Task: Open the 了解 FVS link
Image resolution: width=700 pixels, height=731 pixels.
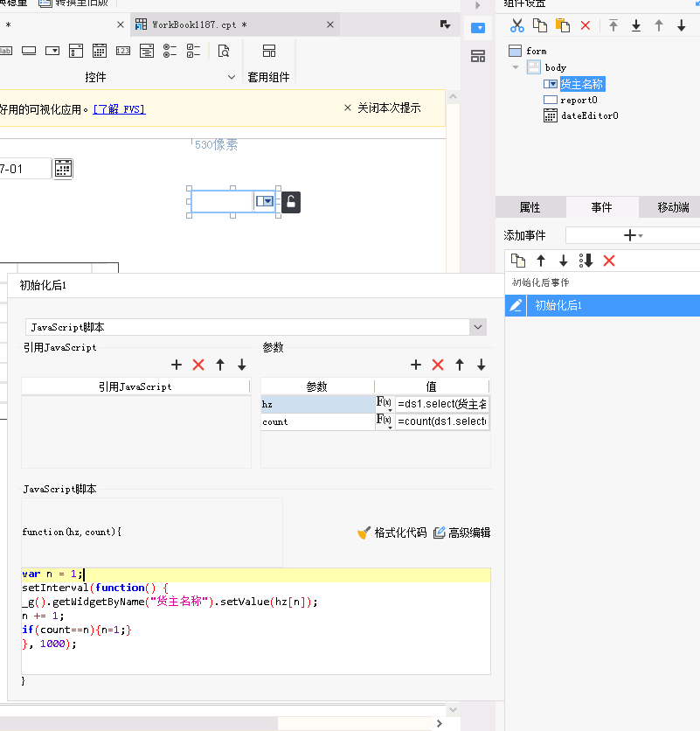Action: pos(120,109)
